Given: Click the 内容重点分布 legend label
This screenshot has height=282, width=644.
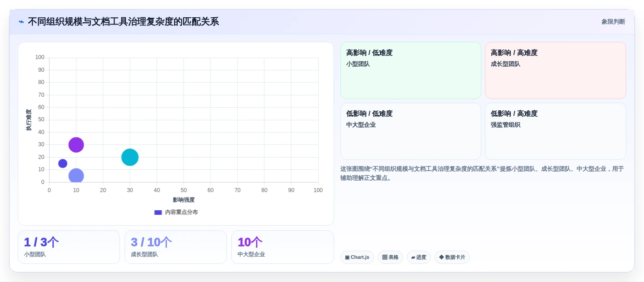Looking at the screenshot, I should [181, 212].
